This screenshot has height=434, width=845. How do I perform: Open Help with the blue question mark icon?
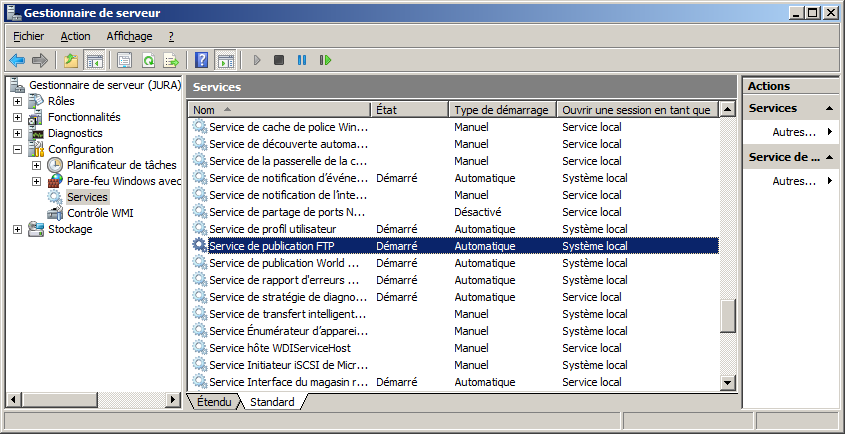(x=202, y=60)
